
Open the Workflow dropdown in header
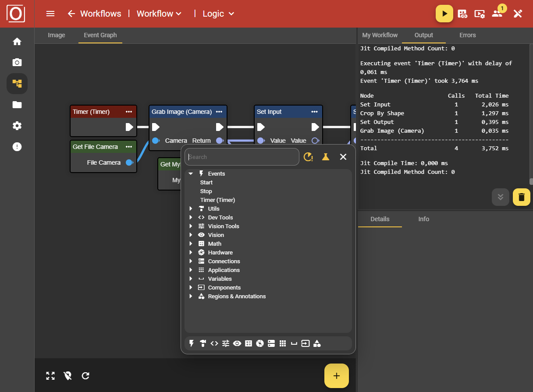click(159, 14)
